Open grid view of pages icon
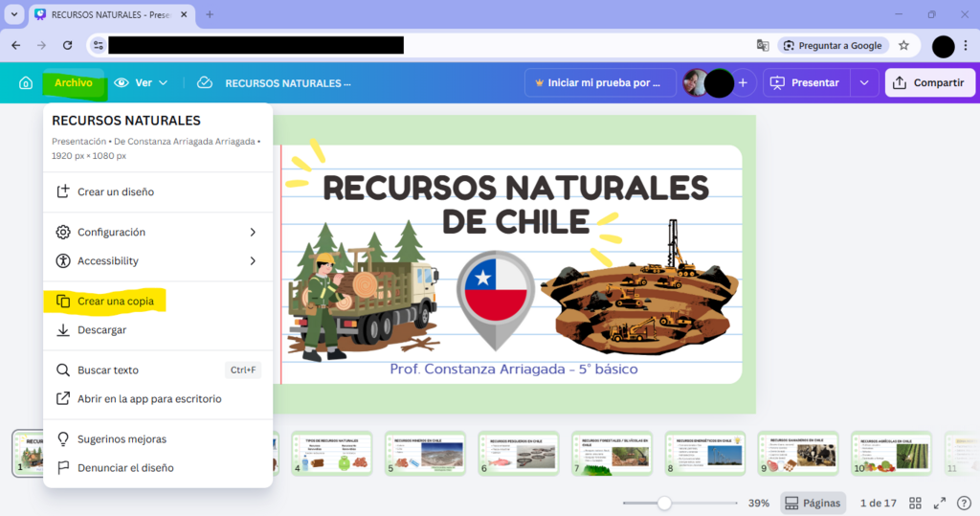This screenshot has width=980, height=516. pyautogui.click(x=915, y=503)
